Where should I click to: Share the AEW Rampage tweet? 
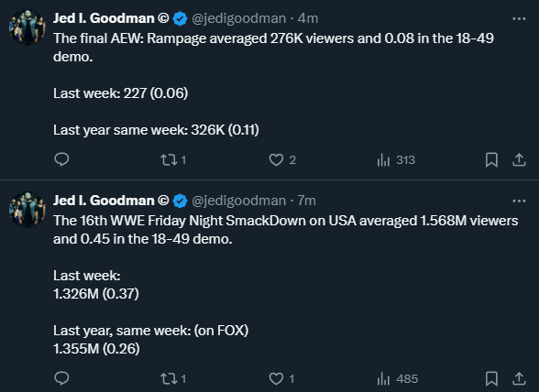519,159
